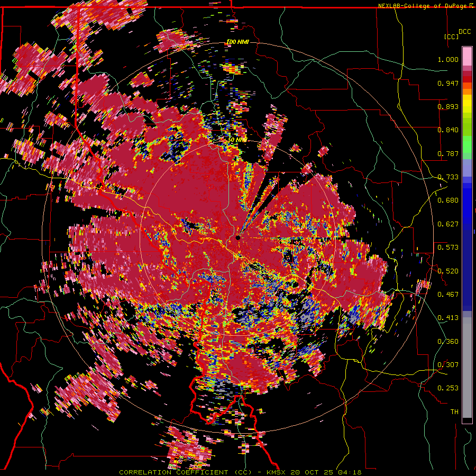
Task: Click the [CC] units label
Action: (x=451, y=36)
